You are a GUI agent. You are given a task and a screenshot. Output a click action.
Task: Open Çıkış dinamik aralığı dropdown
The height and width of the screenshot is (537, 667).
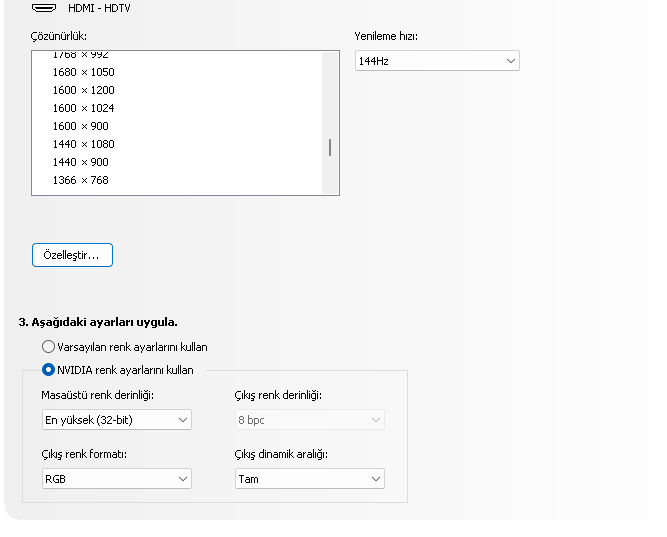point(309,479)
